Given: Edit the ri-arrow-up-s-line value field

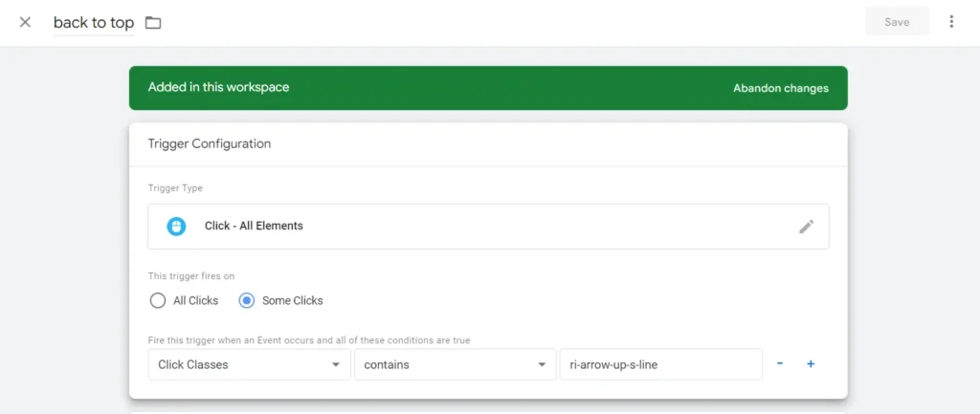Looking at the screenshot, I should (659, 364).
